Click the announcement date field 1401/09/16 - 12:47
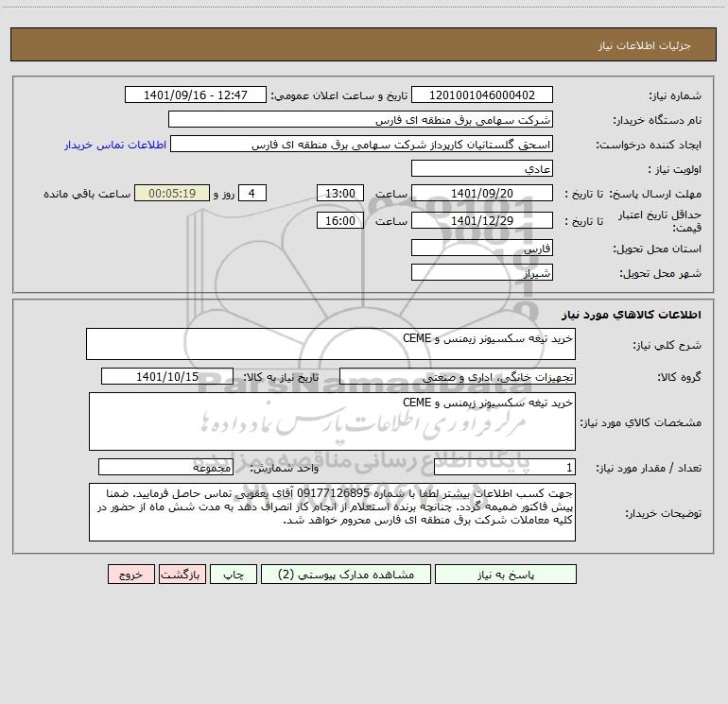This screenshot has width=728, height=704. [x=196, y=94]
